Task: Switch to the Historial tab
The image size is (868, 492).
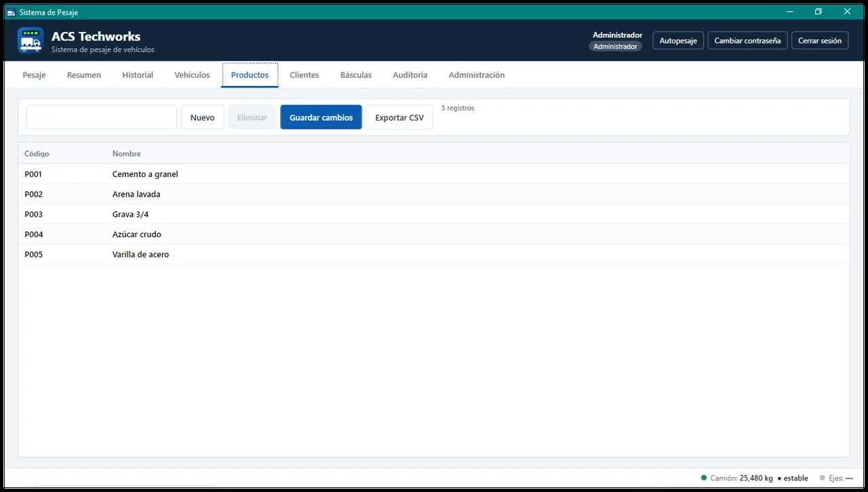Action: point(138,75)
